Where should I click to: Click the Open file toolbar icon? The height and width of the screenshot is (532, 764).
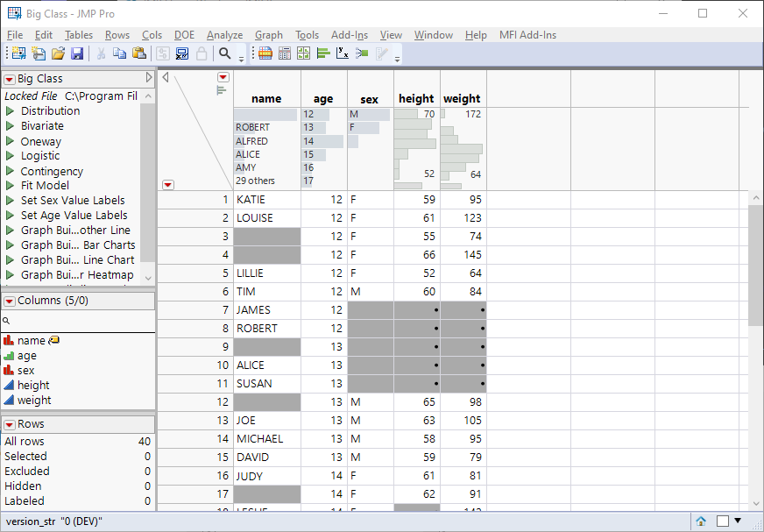(x=60, y=54)
